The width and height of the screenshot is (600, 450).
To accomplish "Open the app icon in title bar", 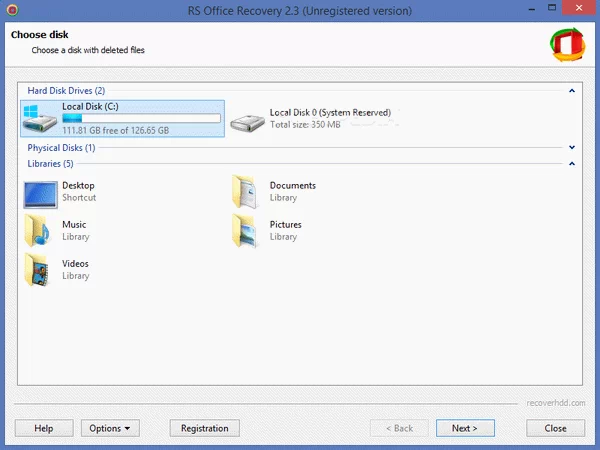I will 12,10.
